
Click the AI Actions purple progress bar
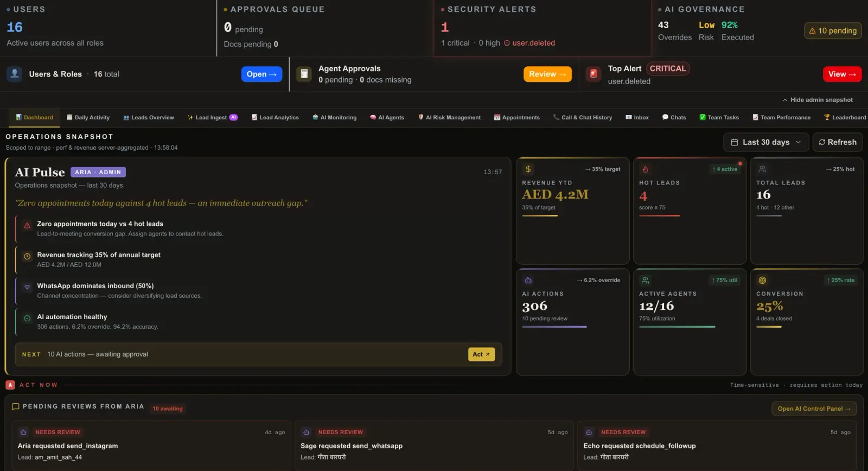tap(554, 327)
